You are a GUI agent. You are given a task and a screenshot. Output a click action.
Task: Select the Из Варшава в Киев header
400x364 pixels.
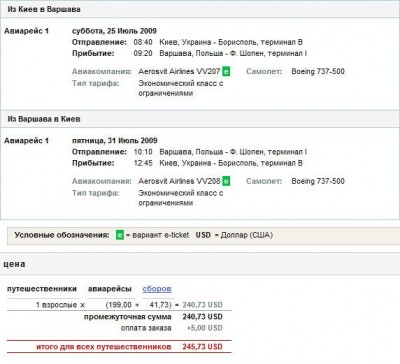coord(44,119)
